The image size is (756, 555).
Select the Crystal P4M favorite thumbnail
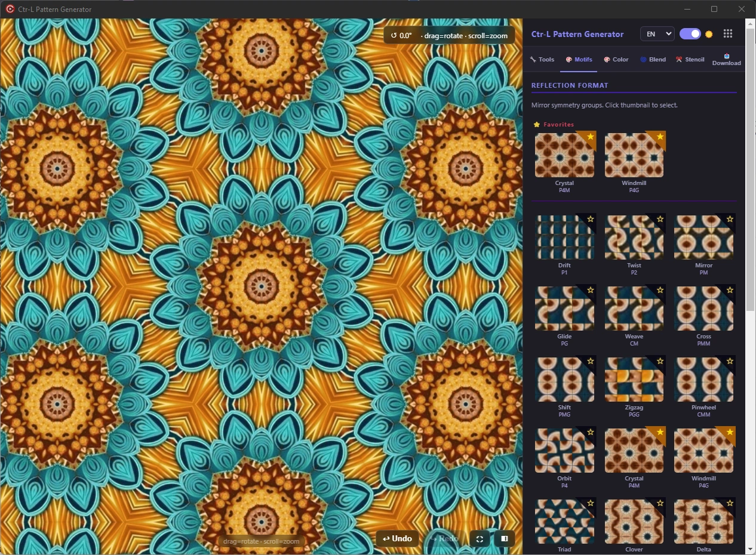coord(564,155)
